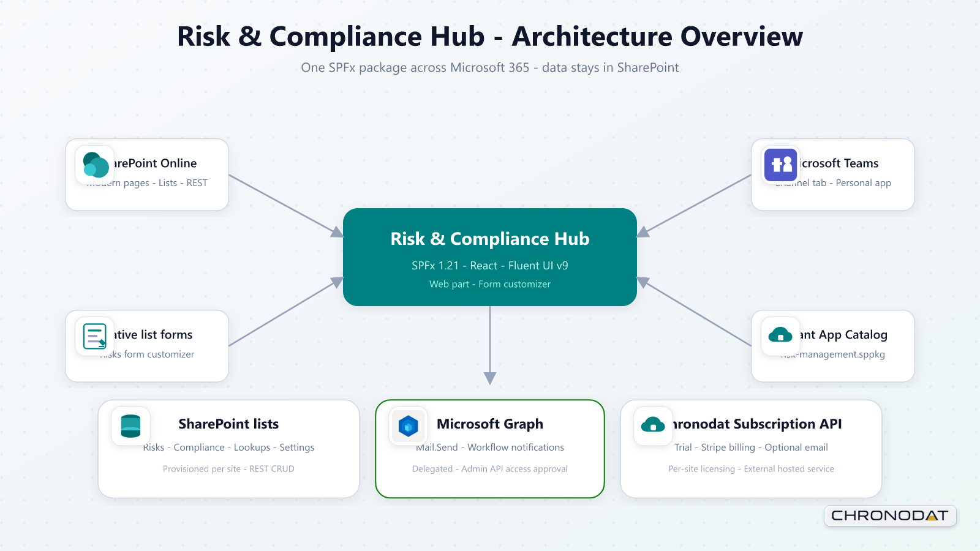Click 'Channel tab - Personal app' subtitle

click(x=833, y=183)
